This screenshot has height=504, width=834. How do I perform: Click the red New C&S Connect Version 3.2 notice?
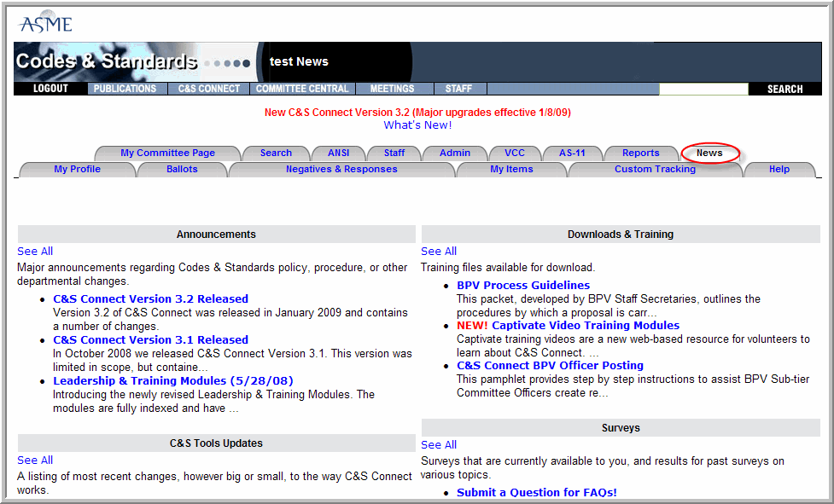417,113
